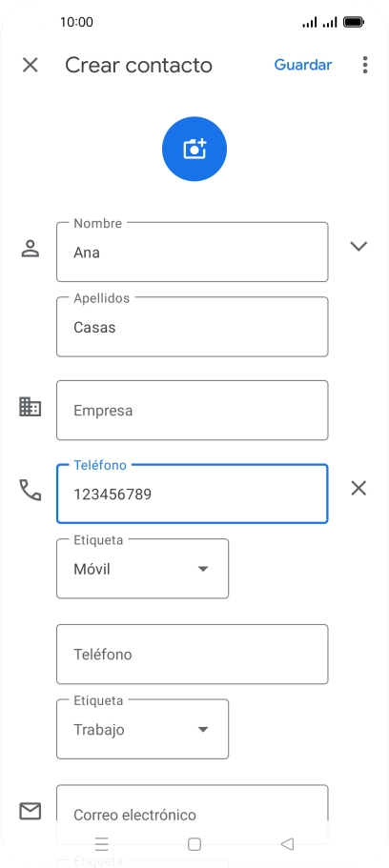Focus the Correo electrónico field
The width and height of the screenshot is (389, 868).
pyautogui.click(x=193, y=815)
